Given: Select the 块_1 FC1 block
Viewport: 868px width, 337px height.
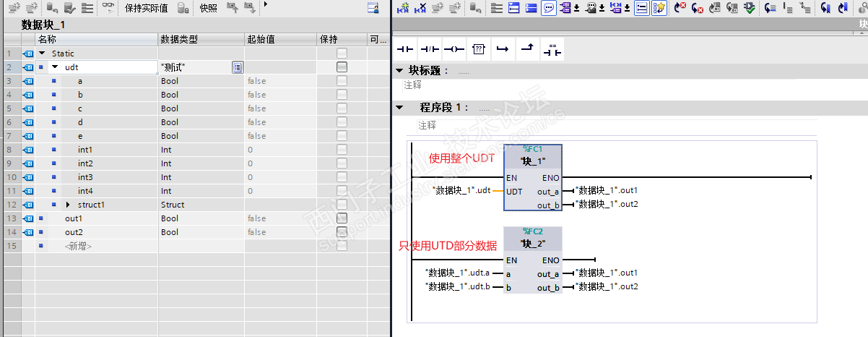Looking at the screenshot, I should [x=533, y=178].
